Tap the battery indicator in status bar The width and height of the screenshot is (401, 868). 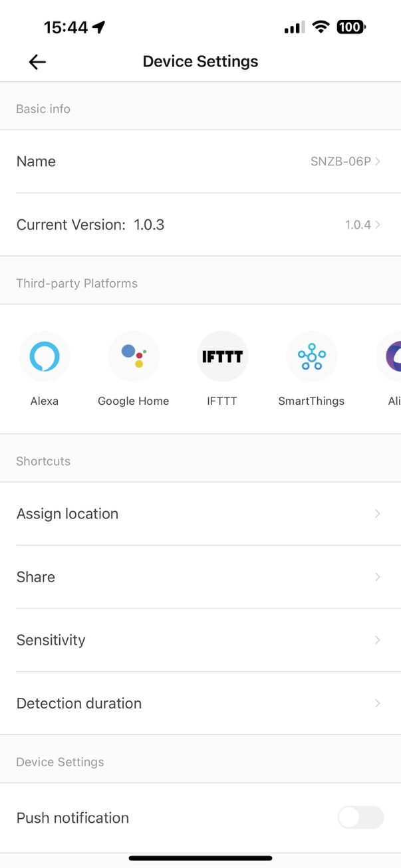pos(351,27)
